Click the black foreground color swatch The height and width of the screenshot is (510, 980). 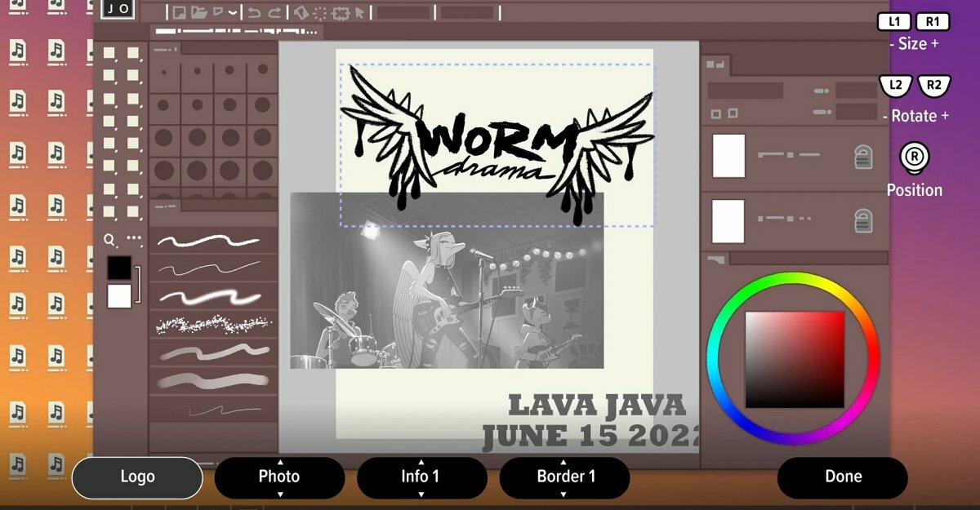coord(118,268)
